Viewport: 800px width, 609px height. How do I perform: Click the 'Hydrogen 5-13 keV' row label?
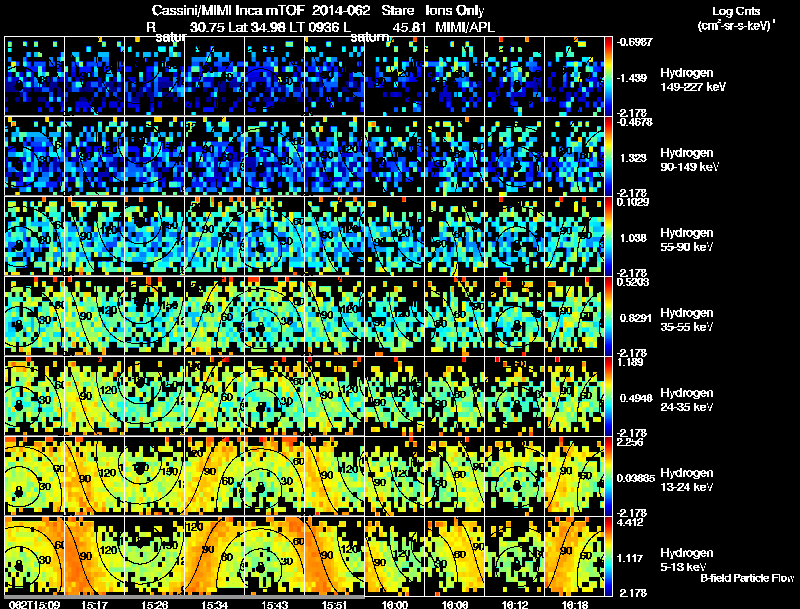coord(687,560)
